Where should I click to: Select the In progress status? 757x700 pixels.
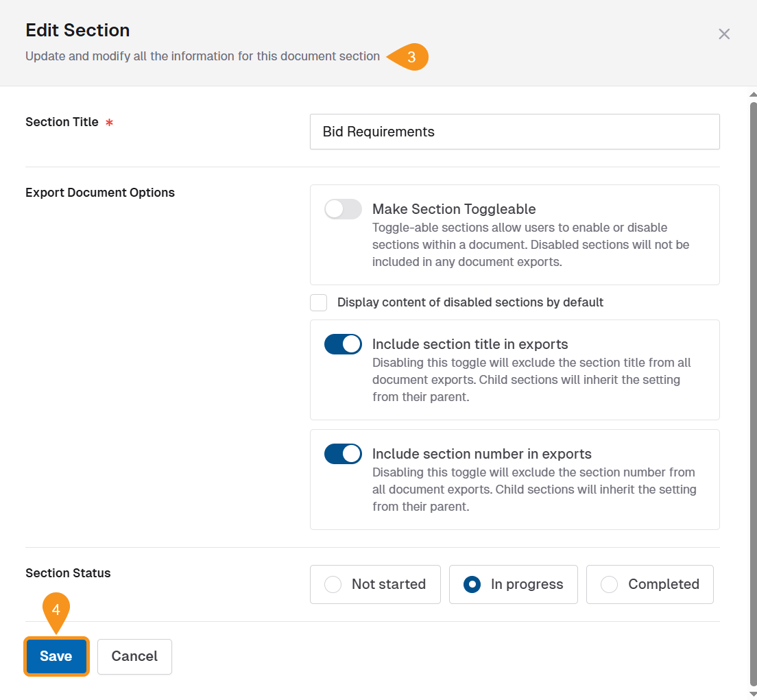coord(514,584)
